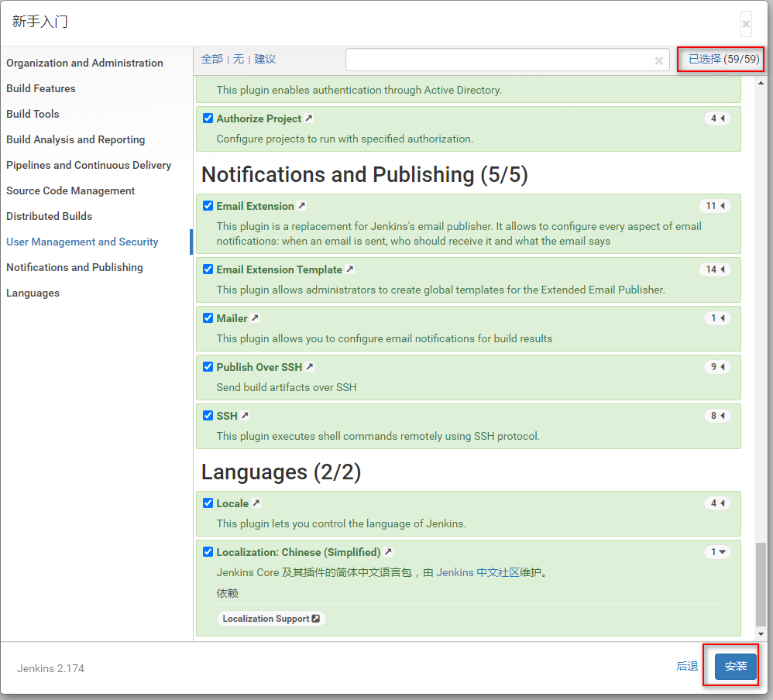Screen dimensions: 773x700
Task: Go to Build Tools category
Action: (33, 114)
